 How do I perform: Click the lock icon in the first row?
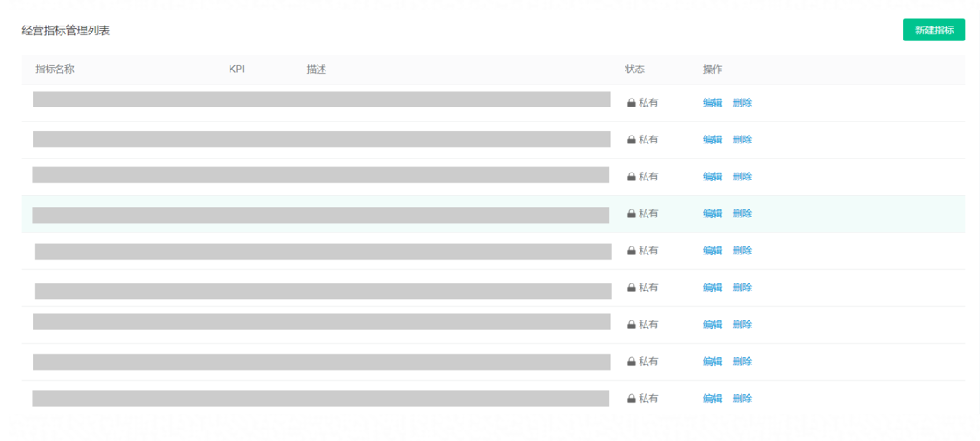[x=632, y=103]
